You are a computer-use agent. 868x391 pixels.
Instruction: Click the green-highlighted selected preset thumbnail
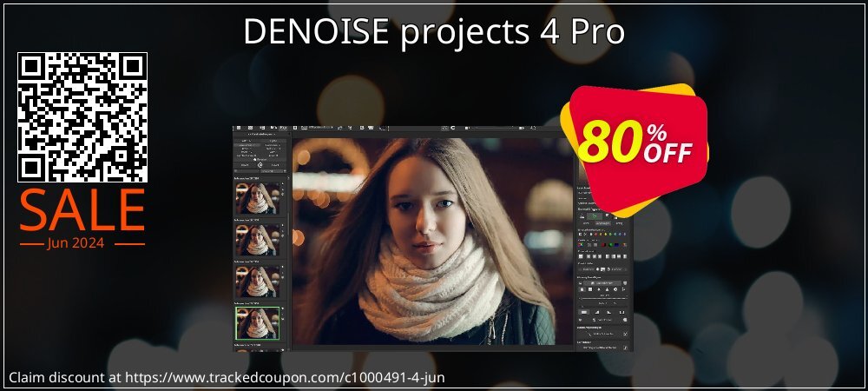coord(258,323)
